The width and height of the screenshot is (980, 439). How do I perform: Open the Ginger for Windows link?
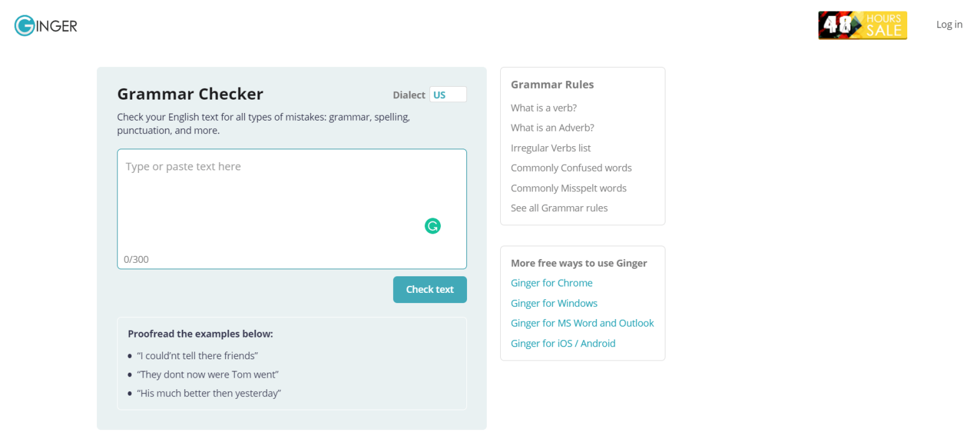pyautogui.click(x=554, y=303)
